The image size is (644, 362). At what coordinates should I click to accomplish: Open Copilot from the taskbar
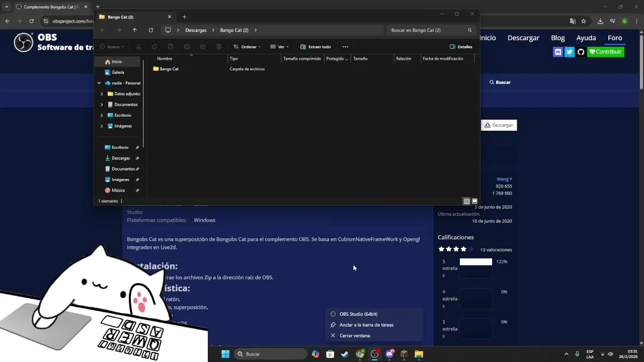tap(315, 354)
